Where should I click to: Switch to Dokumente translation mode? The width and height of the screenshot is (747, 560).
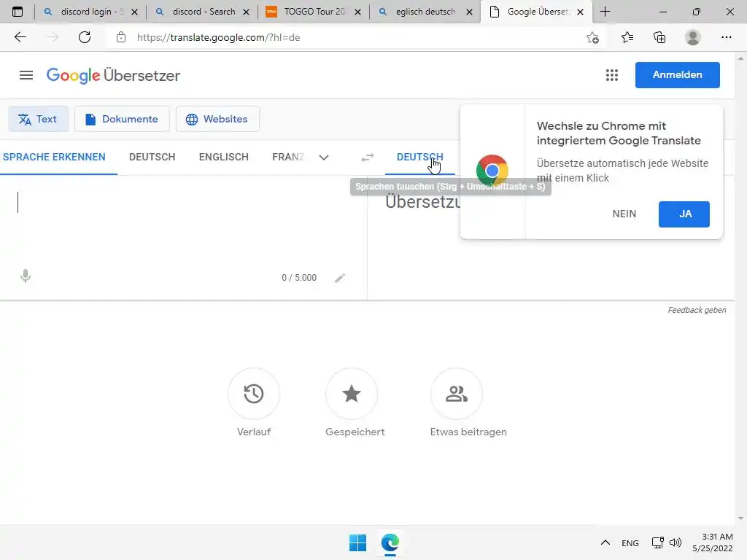(x=122, y=119)
